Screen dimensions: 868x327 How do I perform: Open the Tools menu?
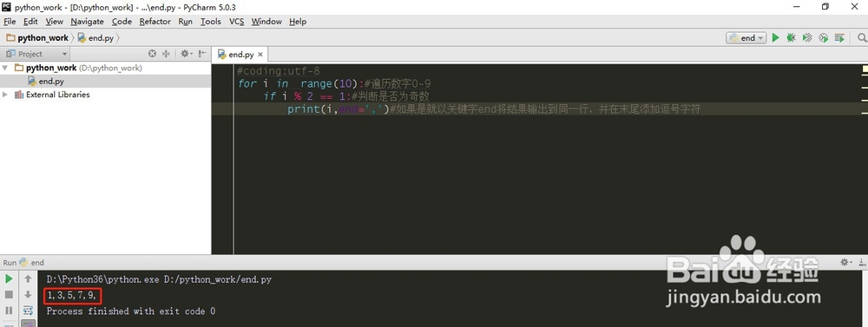click(x=210, y=21)
